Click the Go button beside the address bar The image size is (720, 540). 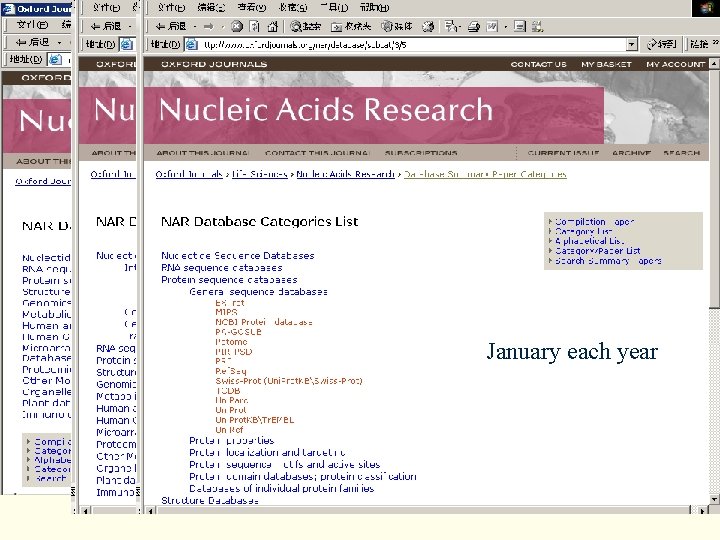pyautogui.click(x=661, y=44)
